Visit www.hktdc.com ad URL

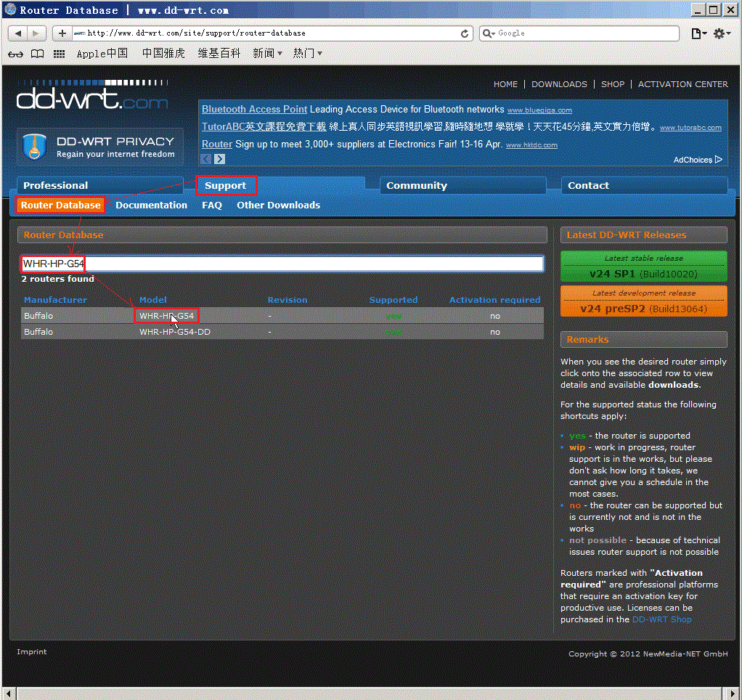point(531,145)
